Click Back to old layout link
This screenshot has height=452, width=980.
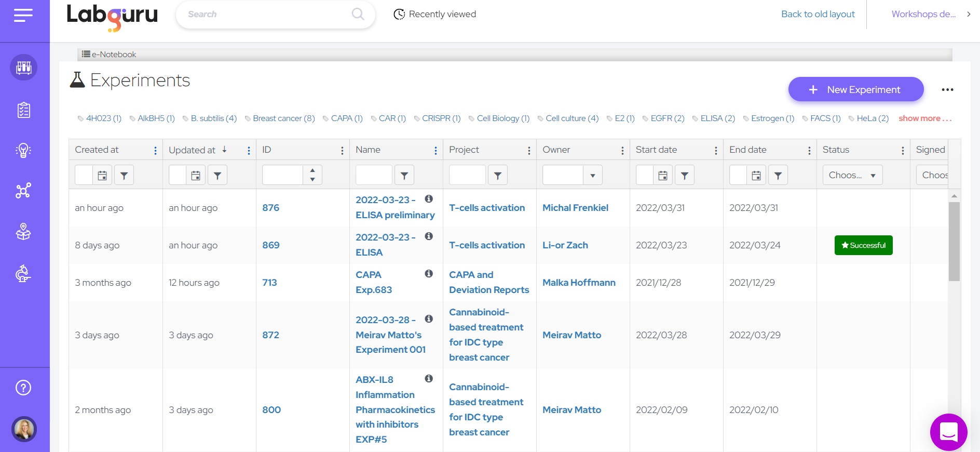click(818, 15)
